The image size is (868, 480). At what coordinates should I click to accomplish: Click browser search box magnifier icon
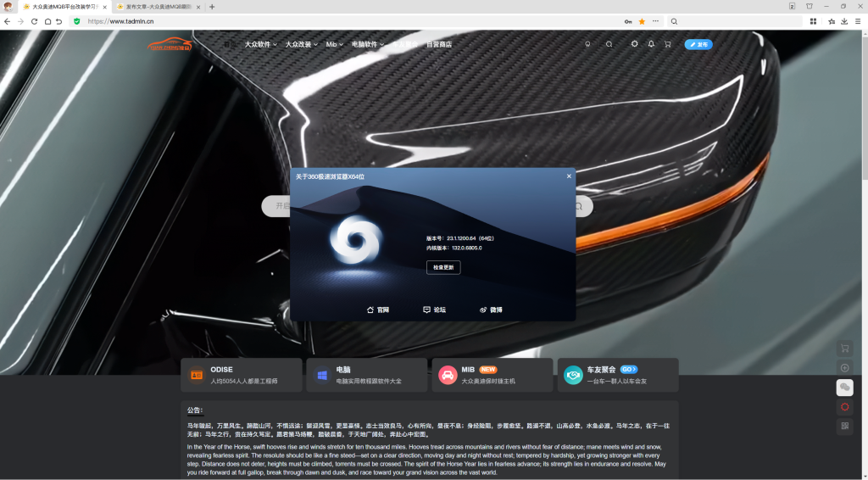(x=674, y=21)
